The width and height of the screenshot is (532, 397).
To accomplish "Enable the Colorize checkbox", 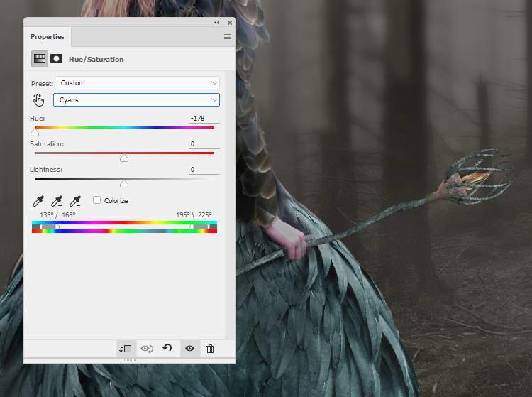I will [97, 200].
